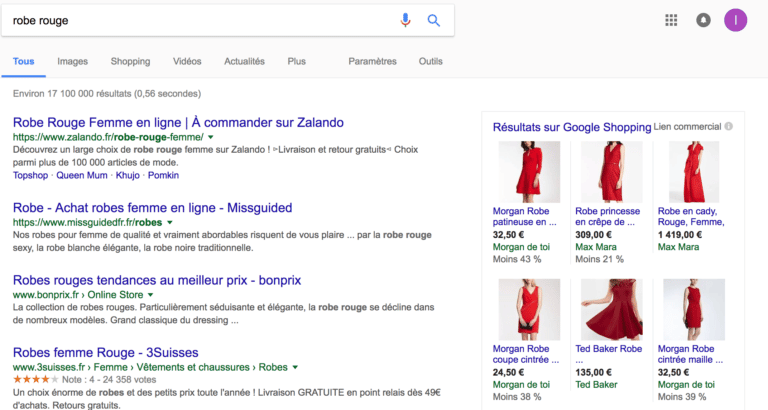Click the Morgan Robe cintrée maille image
Viewport: 768px width, 410px height.
coord(694,310)
